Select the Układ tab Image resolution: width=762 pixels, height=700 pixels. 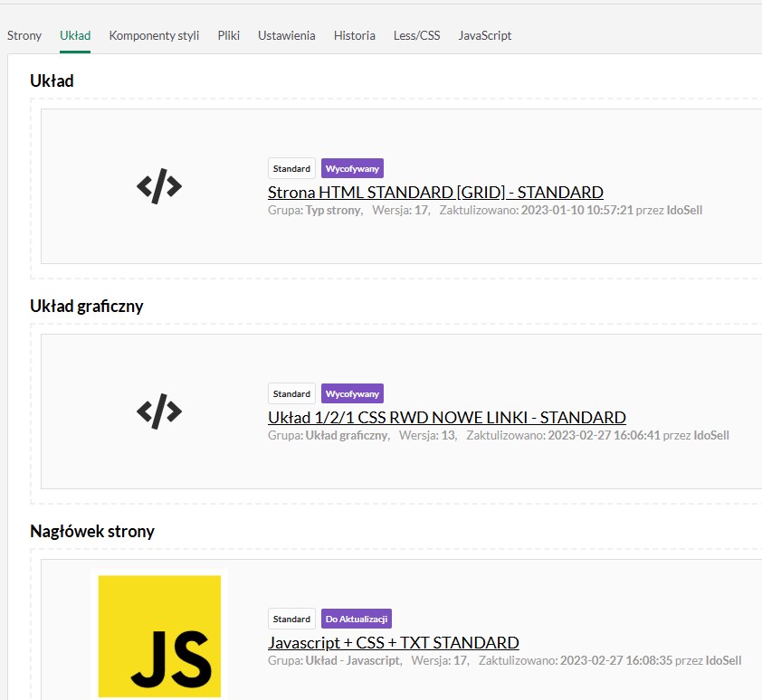pyautogui.click(x=75, y=35)
